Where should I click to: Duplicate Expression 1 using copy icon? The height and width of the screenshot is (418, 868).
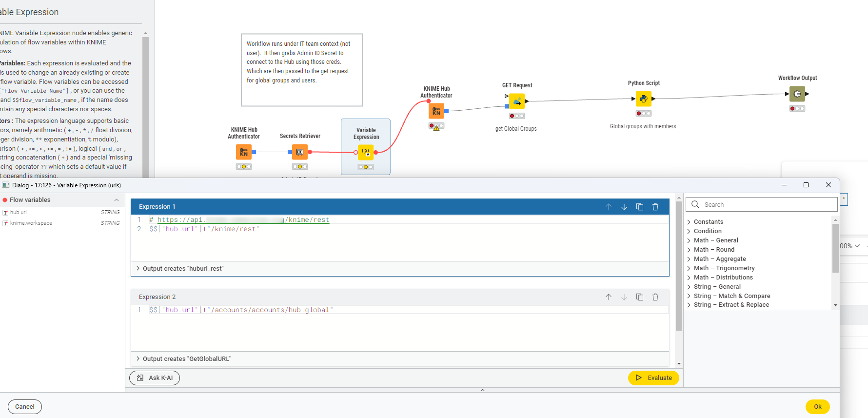(x=640, y=207)
